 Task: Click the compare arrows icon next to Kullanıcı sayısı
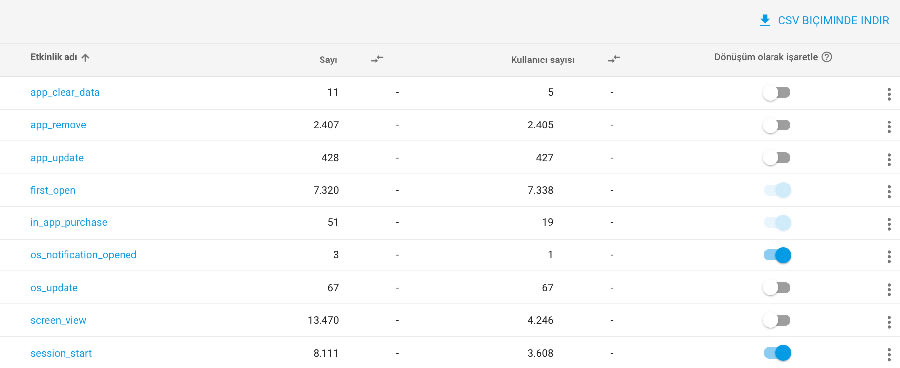[x=614, y=59]
